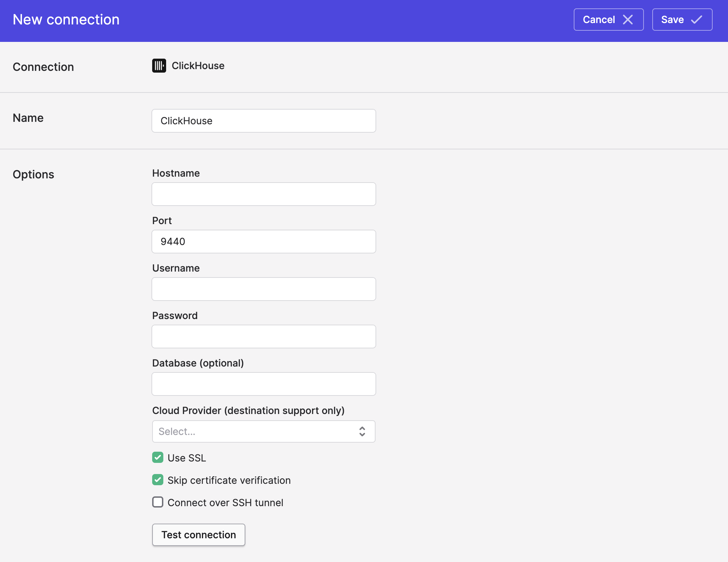Select the Username input field

point(264,289)
